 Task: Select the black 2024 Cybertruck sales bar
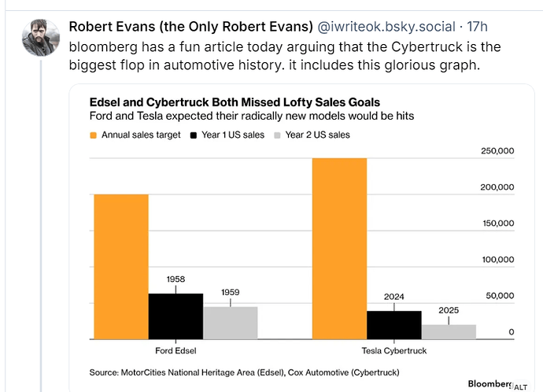tap(394, 325)
